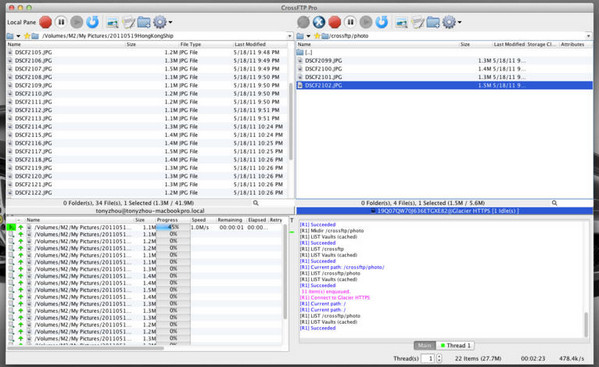Click the remote pane grey play icon
This screenshot has width=599, height=367.
coord(366,22)
